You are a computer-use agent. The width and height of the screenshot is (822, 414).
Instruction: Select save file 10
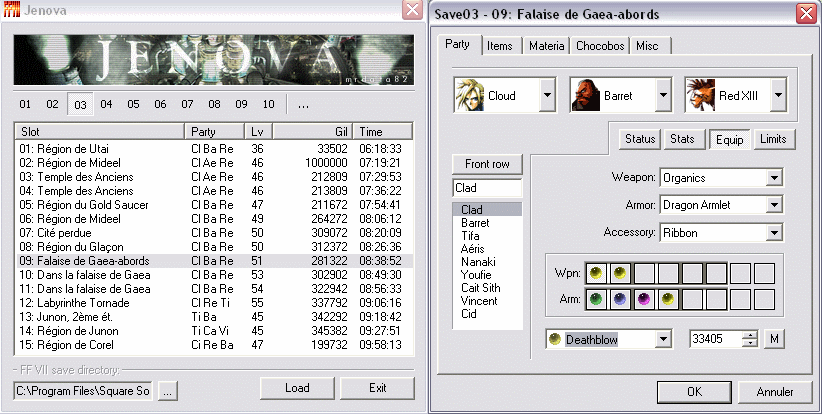pos(268,104)
